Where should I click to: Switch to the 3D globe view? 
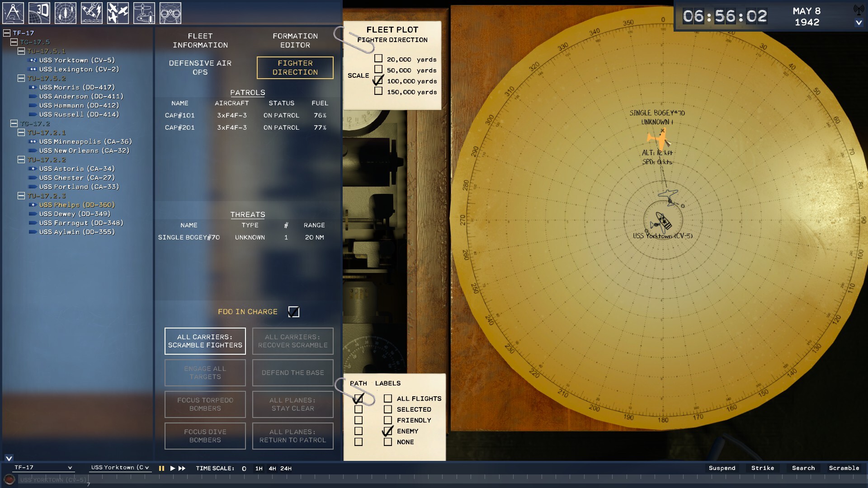[39, 13]
